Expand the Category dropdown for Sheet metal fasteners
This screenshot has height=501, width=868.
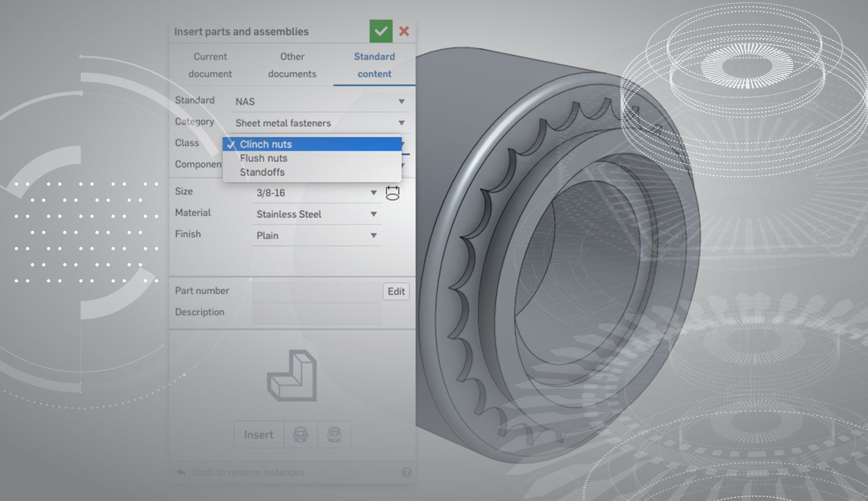(x=319, y=123)
